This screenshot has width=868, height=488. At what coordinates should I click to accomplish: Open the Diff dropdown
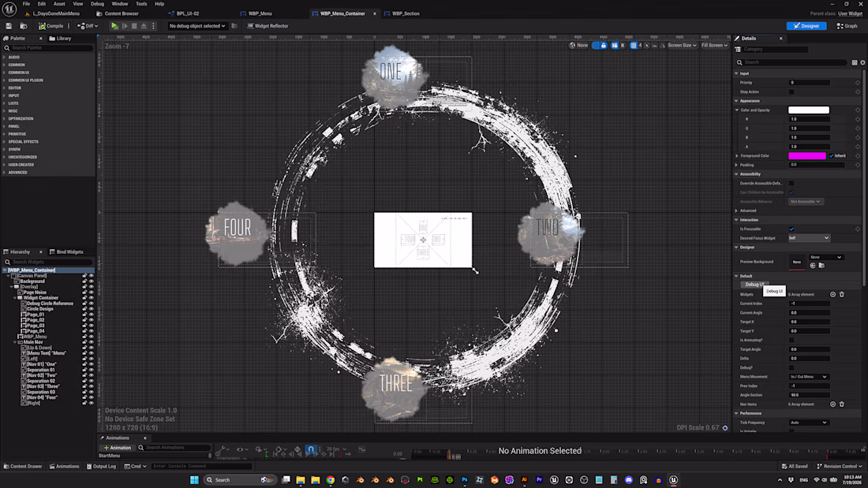click(x=88, y=26)
